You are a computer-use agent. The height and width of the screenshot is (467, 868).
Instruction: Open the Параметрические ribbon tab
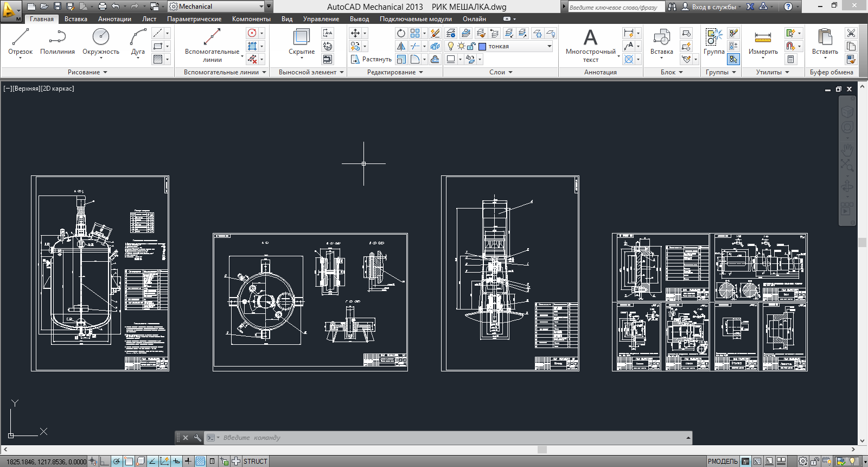(x=194, y=19)
